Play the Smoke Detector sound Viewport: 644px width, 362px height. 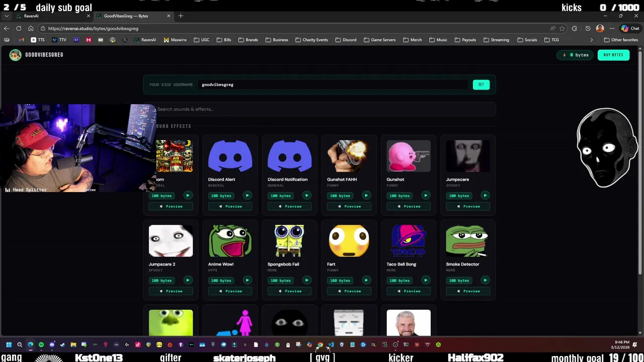485,280
